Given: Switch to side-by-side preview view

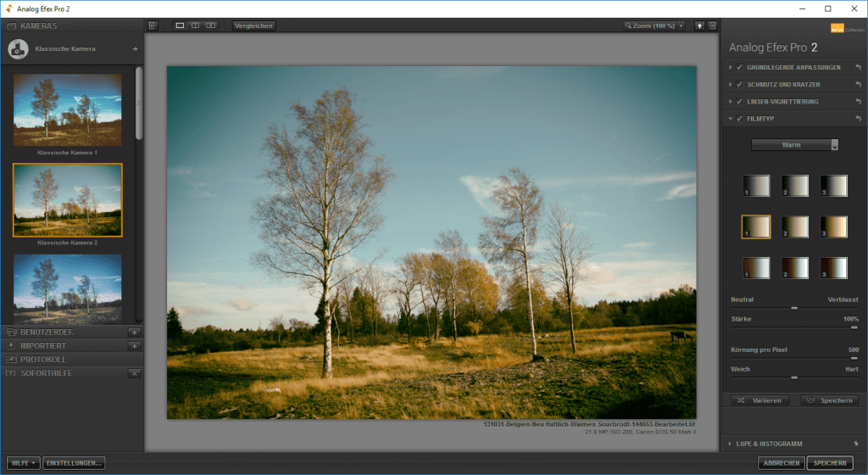Looking at the screenshot, I should click(211, 25).
